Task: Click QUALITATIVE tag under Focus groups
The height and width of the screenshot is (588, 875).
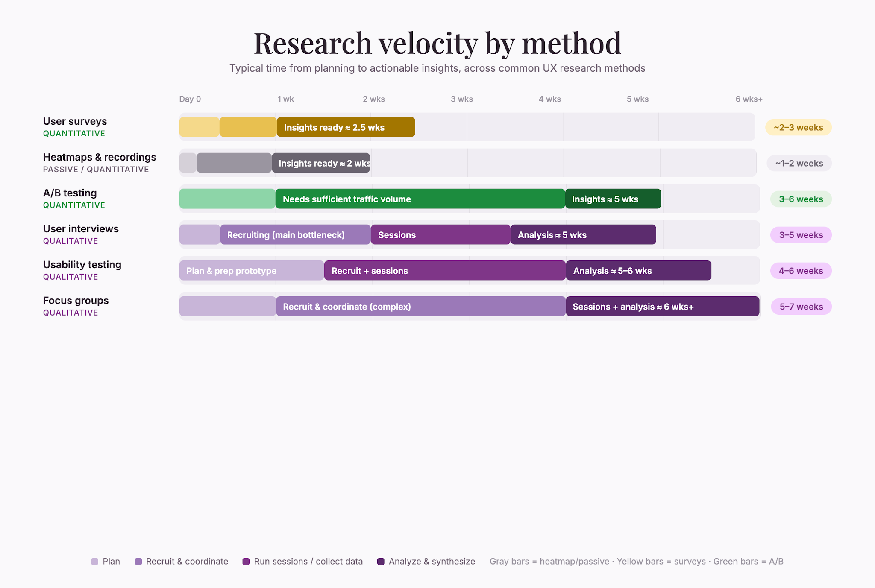Action: pos(70,313)
